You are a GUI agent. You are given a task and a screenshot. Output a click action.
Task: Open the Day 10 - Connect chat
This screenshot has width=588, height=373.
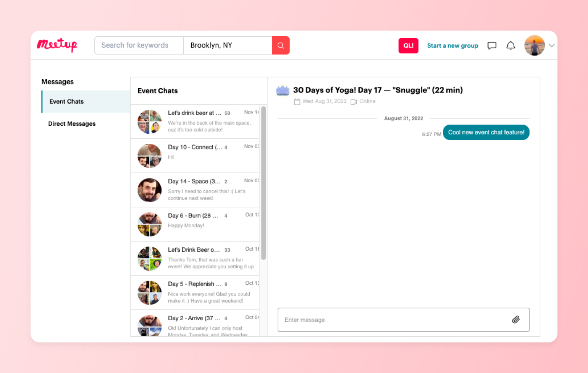point(195,156)
